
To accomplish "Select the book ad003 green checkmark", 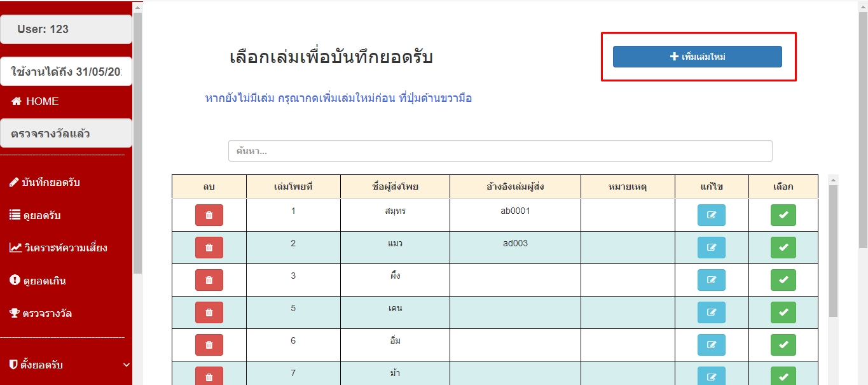I will click(x=783, y=248).
